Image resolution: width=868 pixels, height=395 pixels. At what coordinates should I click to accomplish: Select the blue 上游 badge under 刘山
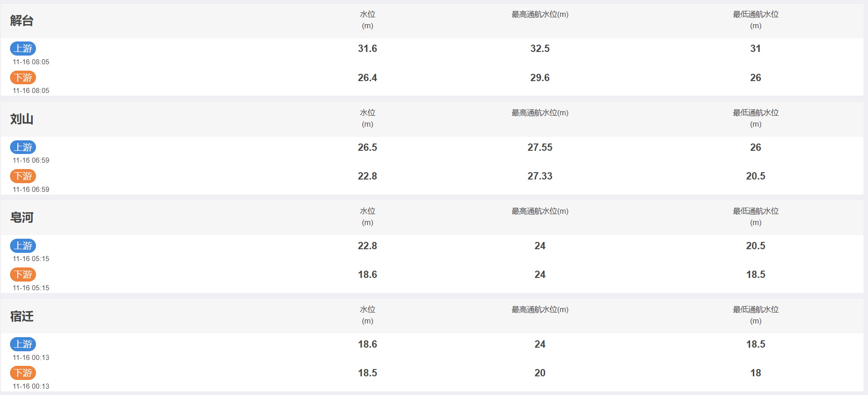(23, 147)
